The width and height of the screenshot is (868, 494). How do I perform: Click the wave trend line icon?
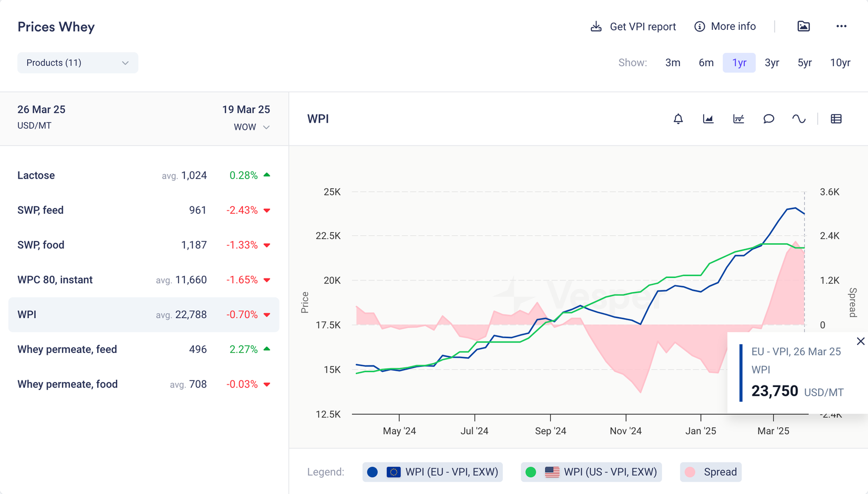point(799,119)
